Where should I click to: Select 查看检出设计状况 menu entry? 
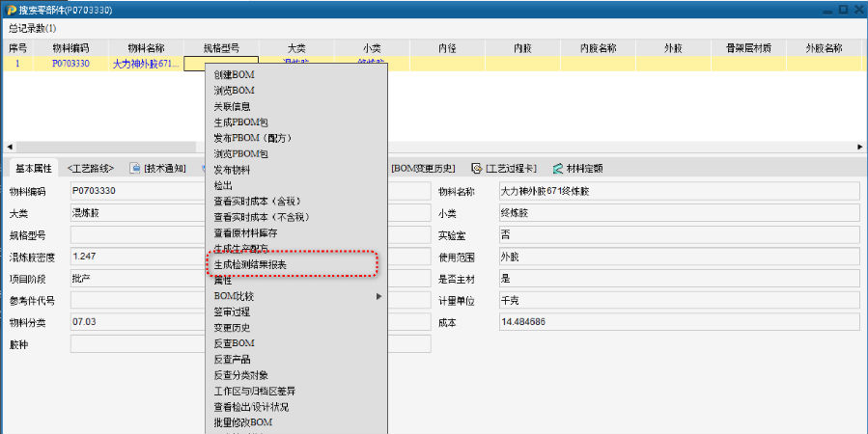click(251, 407)
